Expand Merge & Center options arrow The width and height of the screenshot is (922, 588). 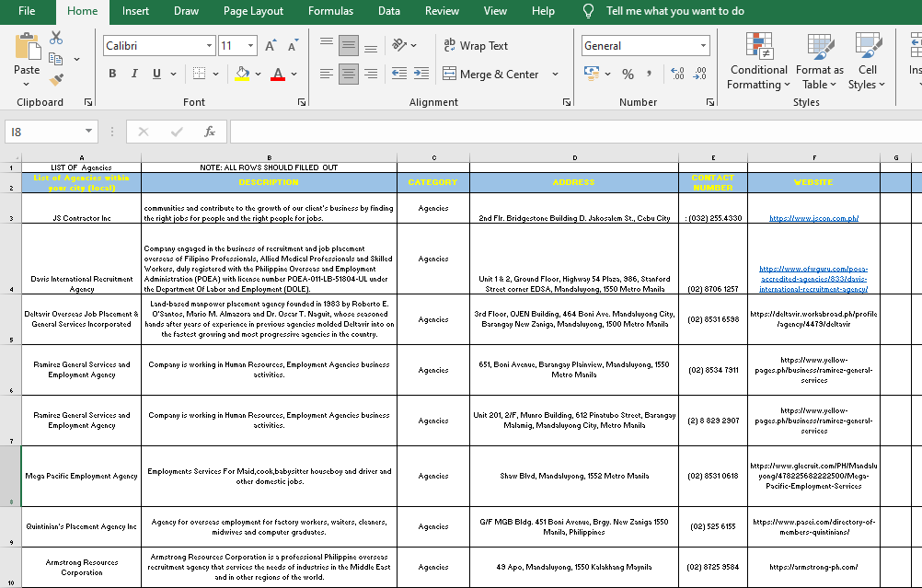(x=555, y=75)
